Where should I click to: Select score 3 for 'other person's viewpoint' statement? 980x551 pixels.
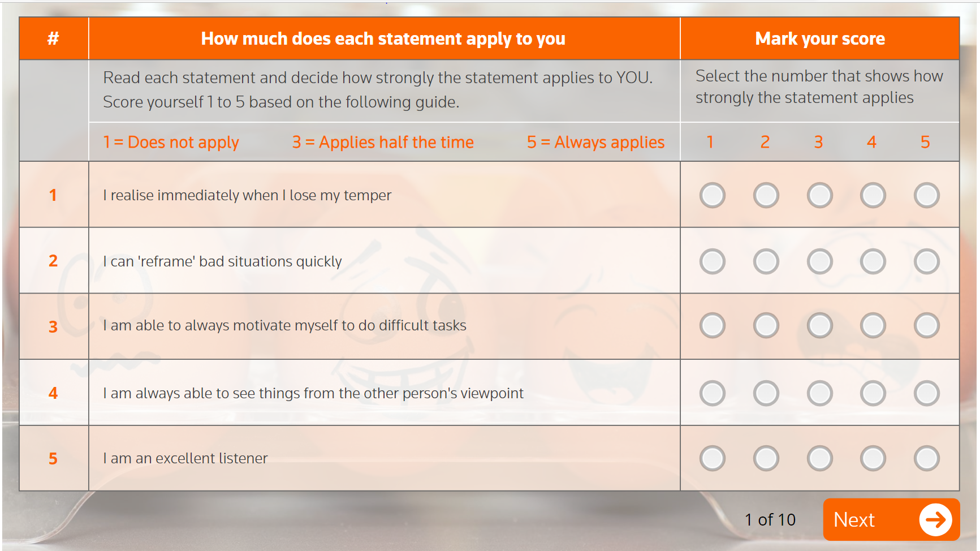[819, 393]
